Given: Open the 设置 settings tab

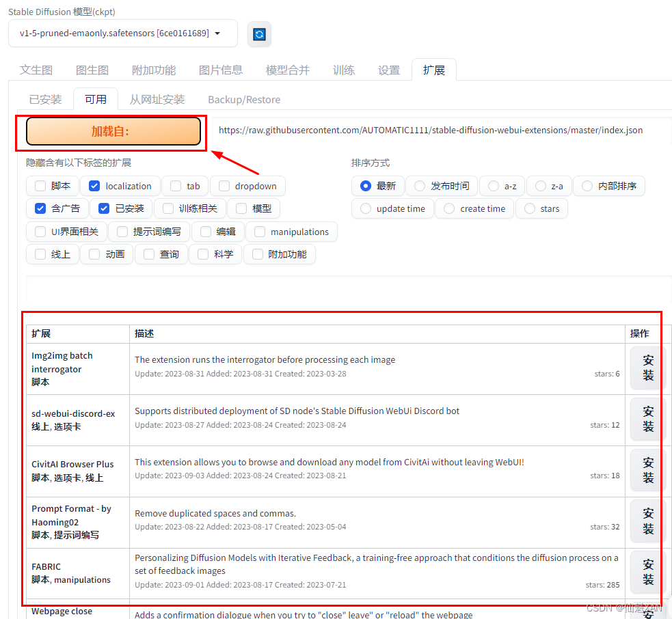Looking at the screenshot, I should pos(388,69).
